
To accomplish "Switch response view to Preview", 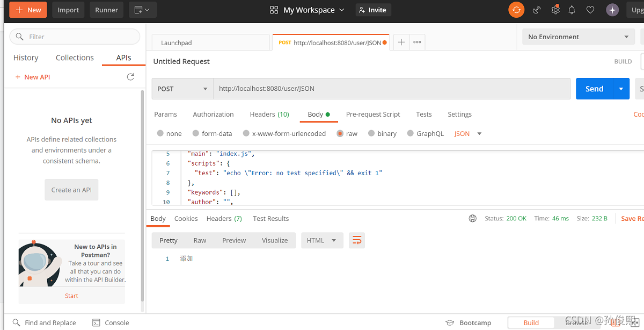I will (x=234, y=240).
